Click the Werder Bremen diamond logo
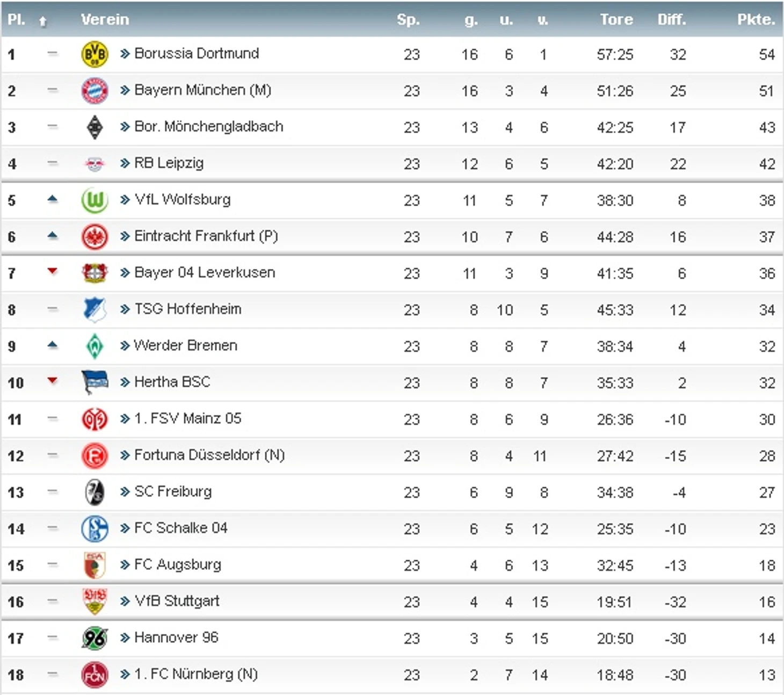The image size is (784, 695). point(95,346)
